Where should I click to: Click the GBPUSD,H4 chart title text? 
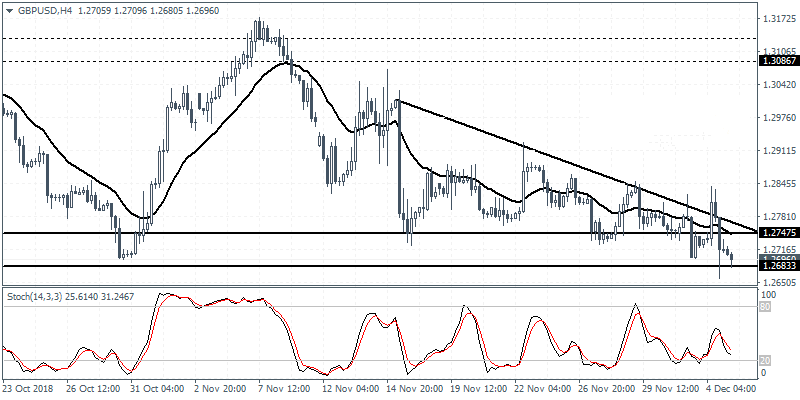pyautogui.click(x=38, y=8)
